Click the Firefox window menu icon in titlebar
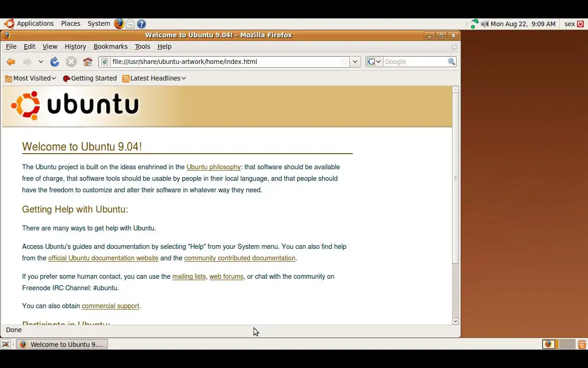588x368 pixels. (6, 35)
